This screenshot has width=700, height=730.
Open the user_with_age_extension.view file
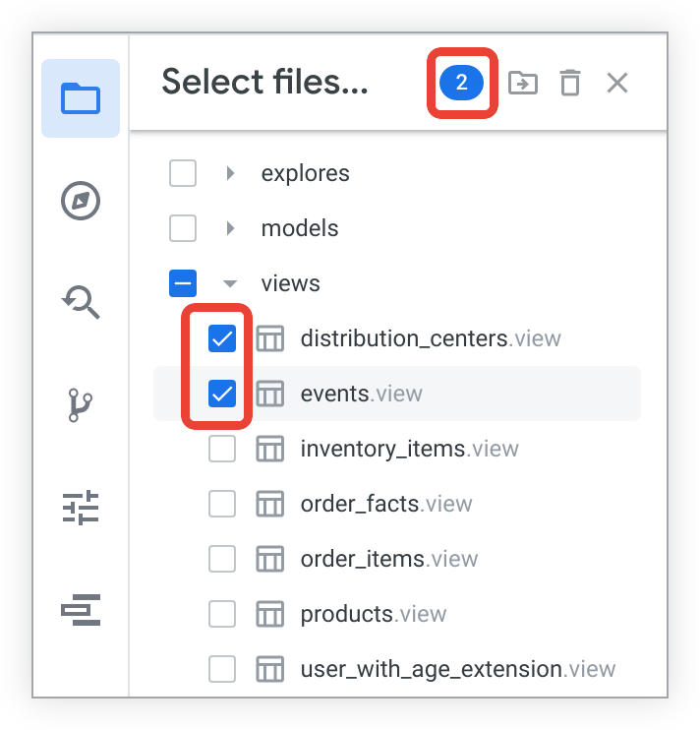tap(457, 670)
